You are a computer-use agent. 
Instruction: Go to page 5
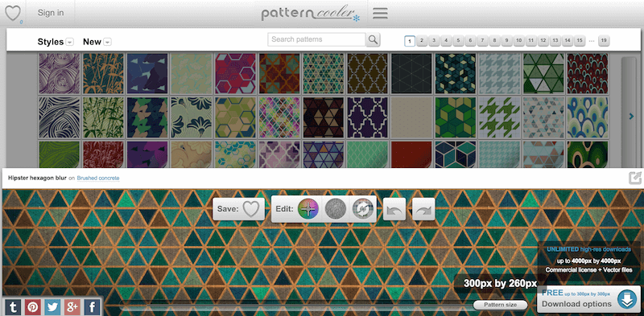[458, 41]
